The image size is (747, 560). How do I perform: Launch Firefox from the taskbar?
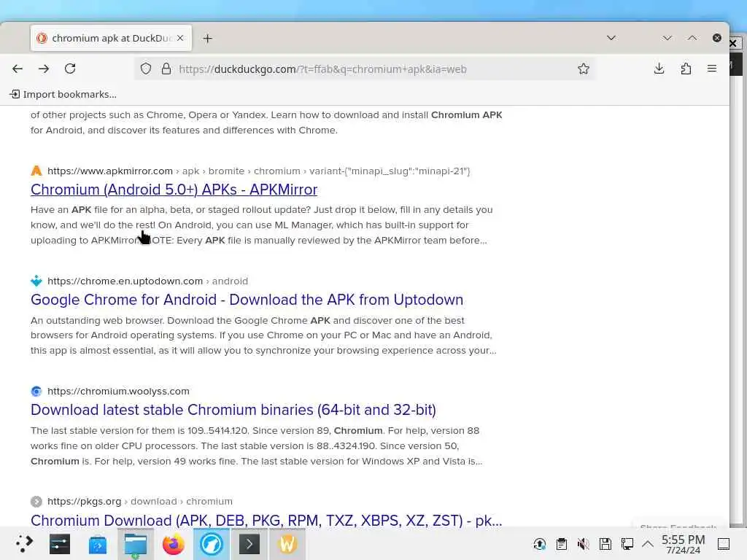pos(174,544)
